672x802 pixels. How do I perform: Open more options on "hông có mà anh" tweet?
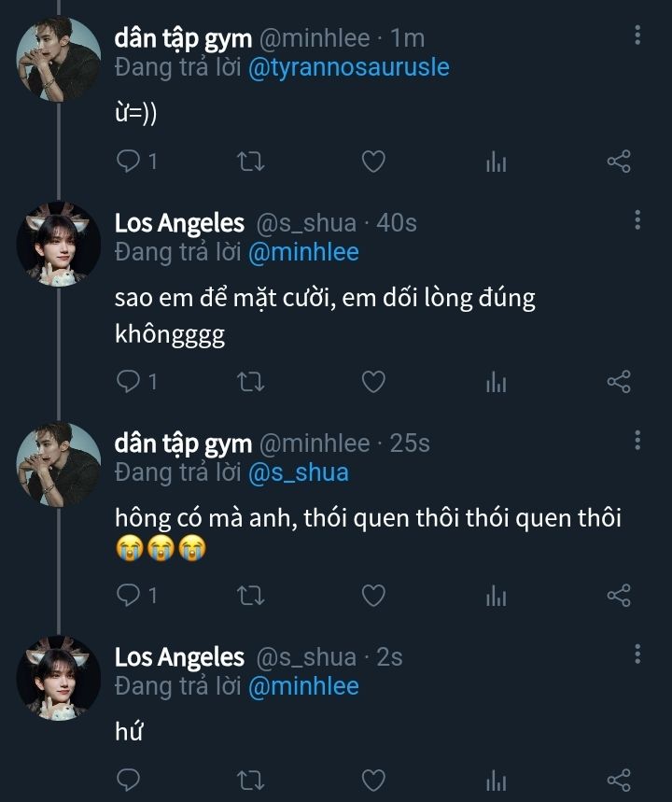click(637, 441)
